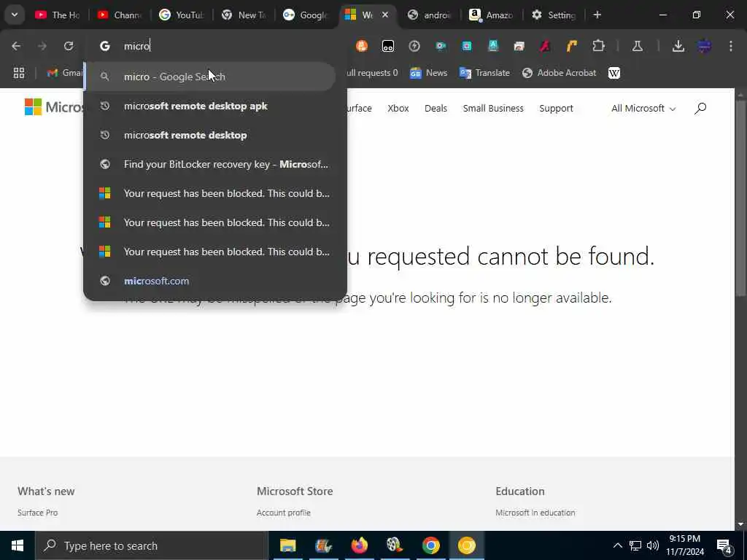
Task: Click the Microsoft logo on the page
Action: (x=53, y=106)
